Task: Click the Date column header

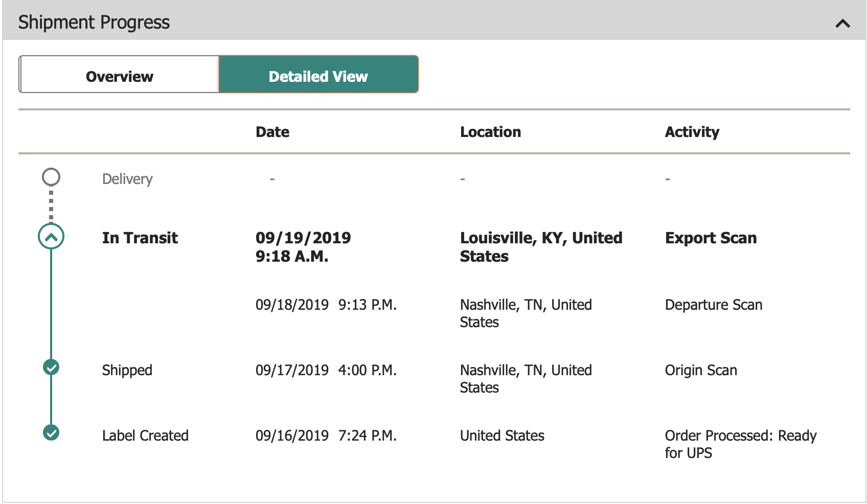Action: 272,132
